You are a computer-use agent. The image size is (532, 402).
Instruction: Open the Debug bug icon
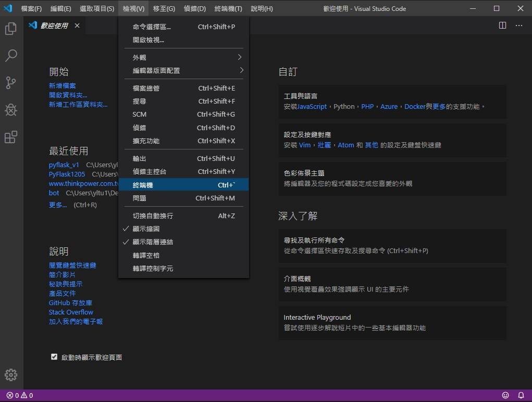coord(11,110)
